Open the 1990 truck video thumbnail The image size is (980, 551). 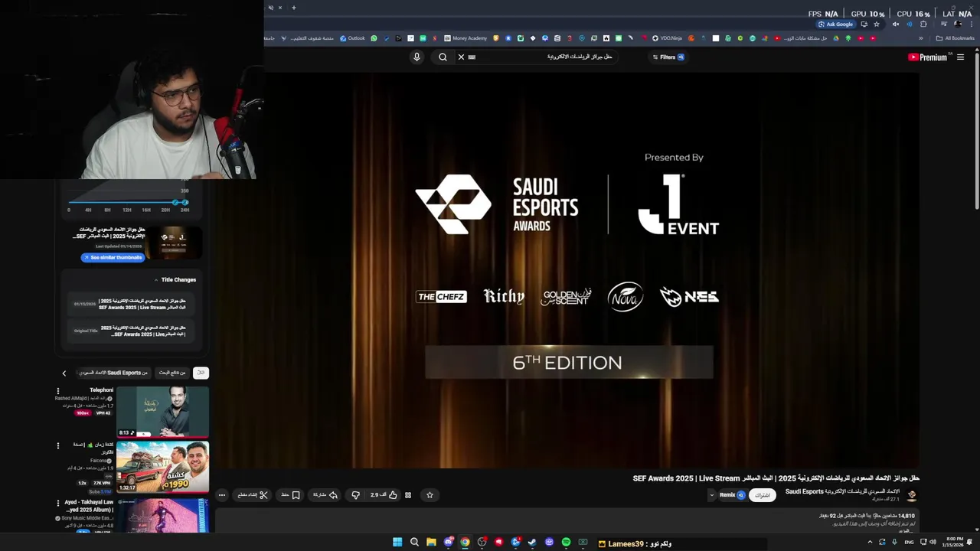[162, 467]
